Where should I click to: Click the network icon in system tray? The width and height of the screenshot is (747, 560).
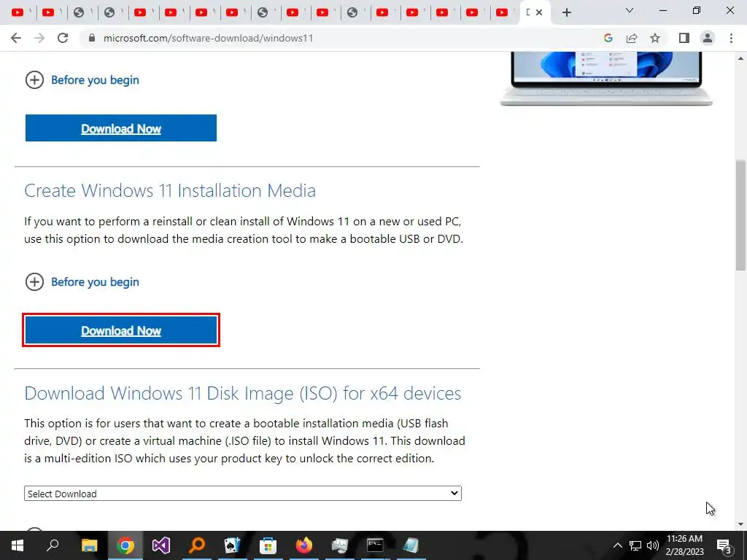(635, 545)
